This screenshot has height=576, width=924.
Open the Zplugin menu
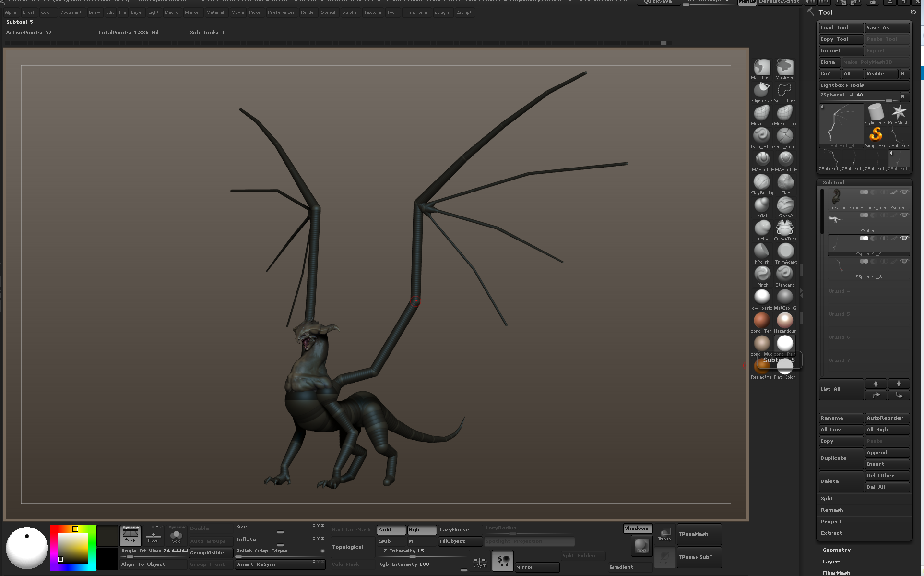441,12
